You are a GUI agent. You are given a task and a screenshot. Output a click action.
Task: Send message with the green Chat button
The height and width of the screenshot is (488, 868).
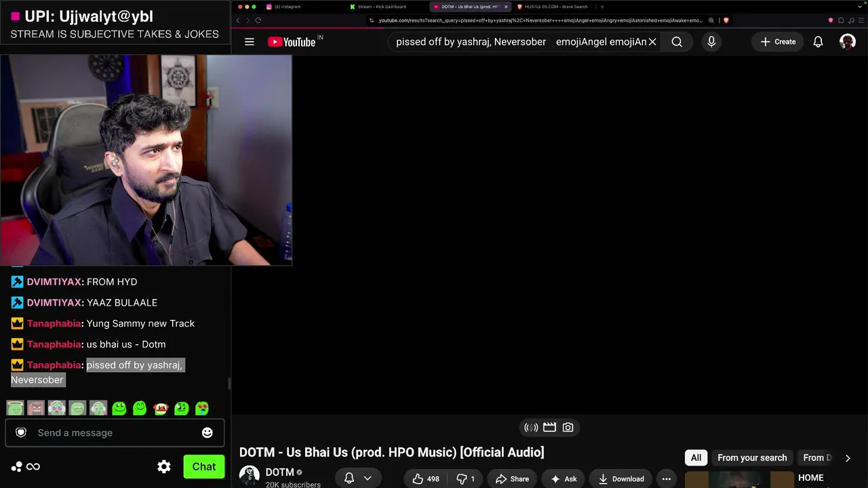point(204,466)
